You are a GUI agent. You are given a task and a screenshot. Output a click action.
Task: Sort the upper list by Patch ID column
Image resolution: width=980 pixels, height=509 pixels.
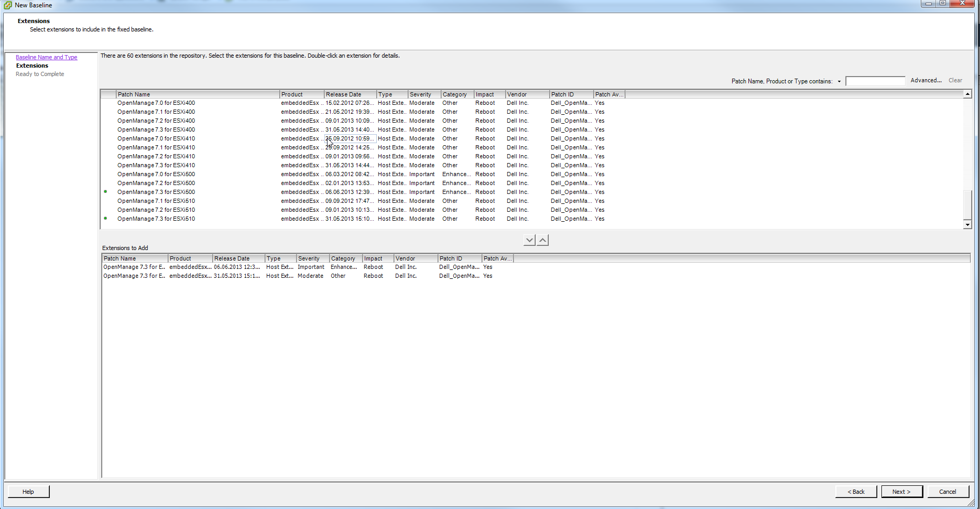pyautogui.click(x=571, y=94)
